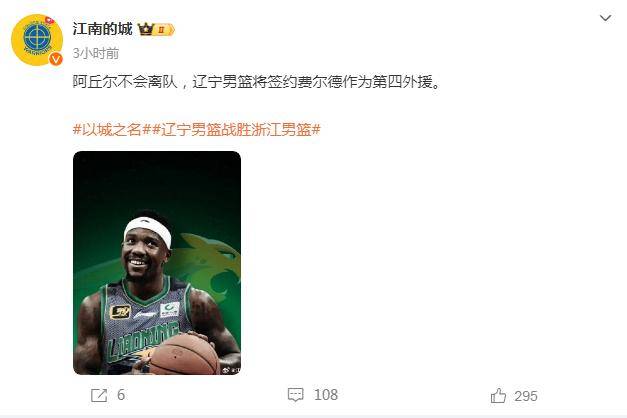Click the small red badge on avatar

tap(49, 19)
